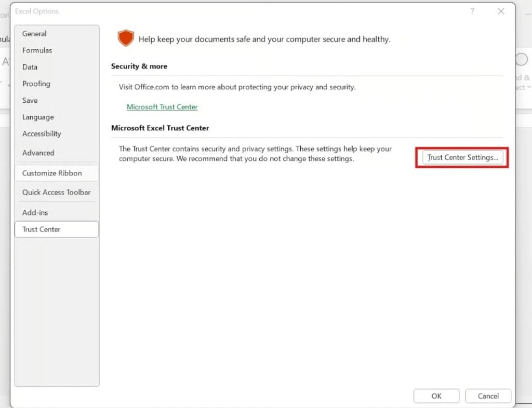Image resolution: width=532 pixels, height=408 pixels.
Task: Open the Formulas settings page
Action: [x=37, y=50]
